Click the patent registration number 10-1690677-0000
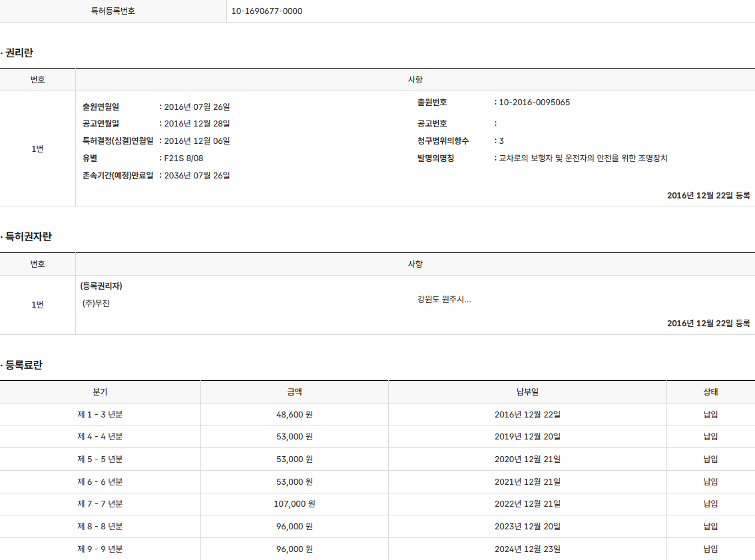The height and width of the screenshot is (560, 755). click(x=266, y=11)
